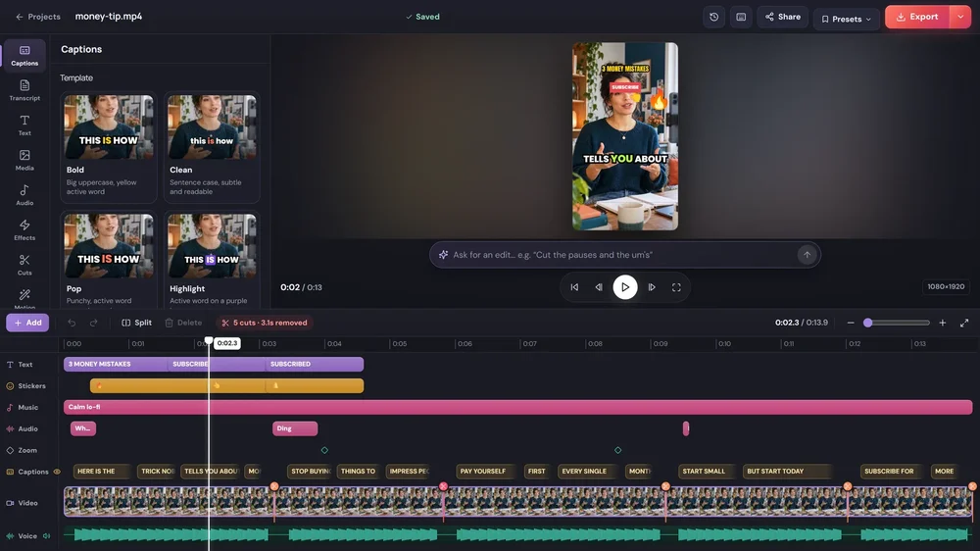The width and height of the screenshot is (980, 551).
Task: Split the clip at playhead
Action: point(136,323)
